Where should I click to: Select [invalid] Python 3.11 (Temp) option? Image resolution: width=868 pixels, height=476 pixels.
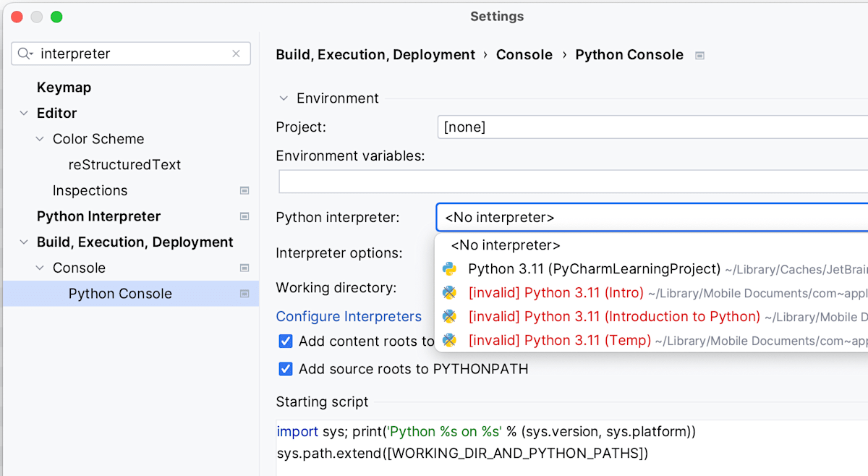pos(560,340)
